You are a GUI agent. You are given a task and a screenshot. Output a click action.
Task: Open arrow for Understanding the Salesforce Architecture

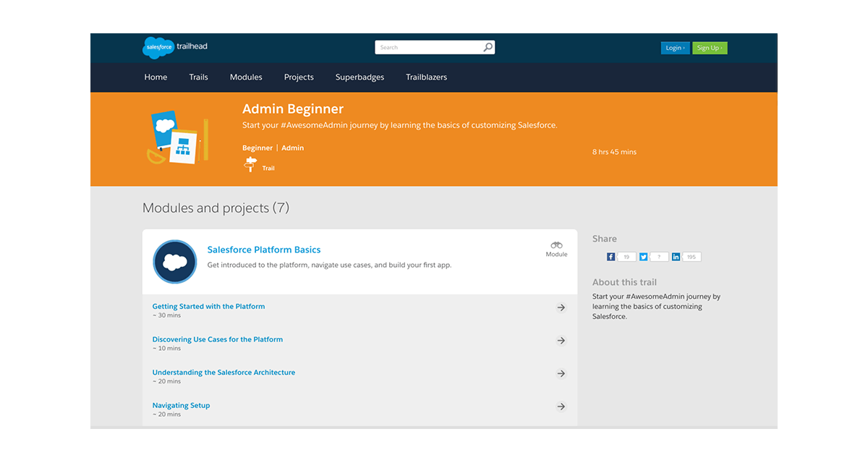coord(561,374)
